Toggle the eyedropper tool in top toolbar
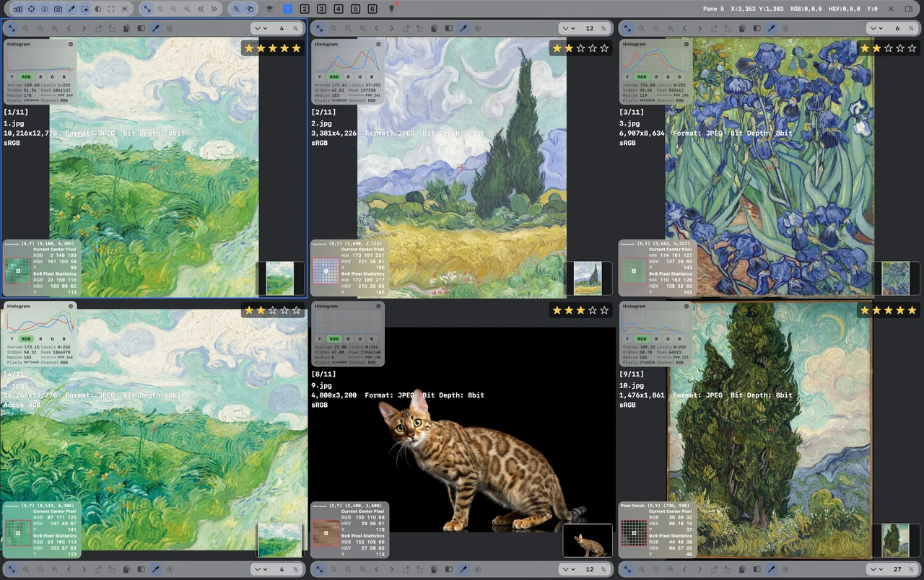The width and height of the screenshot is (924, 580). click(x=71, y=9)
